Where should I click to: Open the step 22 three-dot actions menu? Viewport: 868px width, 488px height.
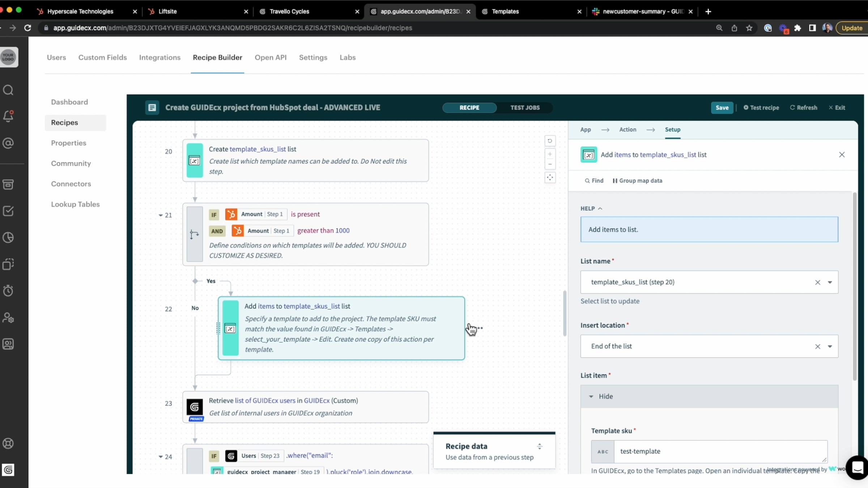point(480,328)
